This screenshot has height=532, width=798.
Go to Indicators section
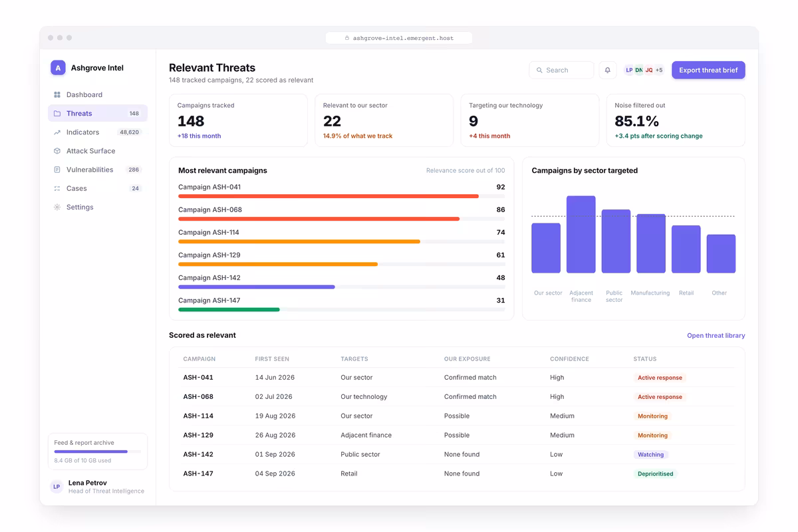pyautogui.click(x=98, y=132)
